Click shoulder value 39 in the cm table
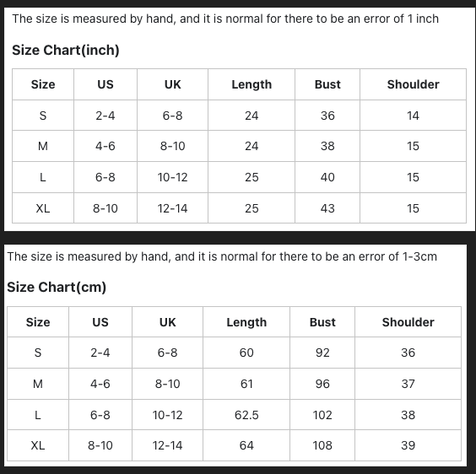Screen dimensions: 476x474 coord(408,445)
